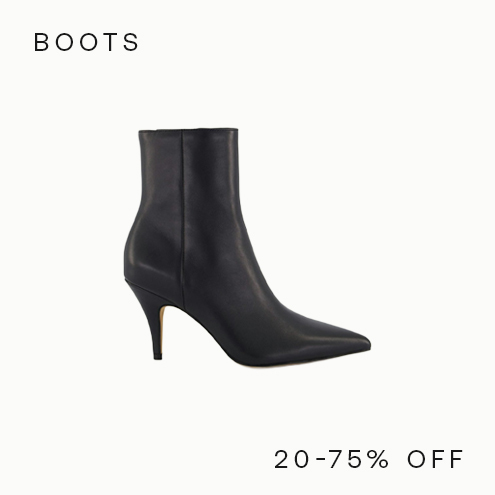495x495 pixels.
Task: Click the heel tip of the black boot
Action: coord(157,355)
